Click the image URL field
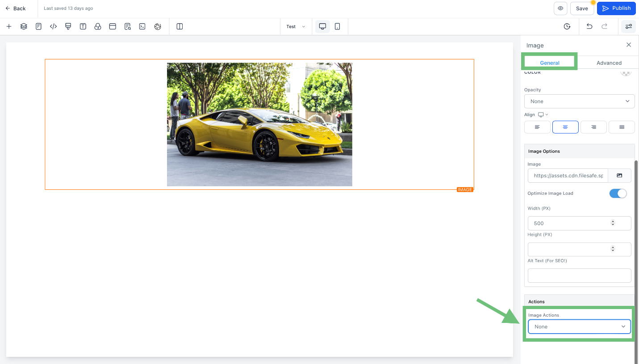 click(x=568, y=176)
